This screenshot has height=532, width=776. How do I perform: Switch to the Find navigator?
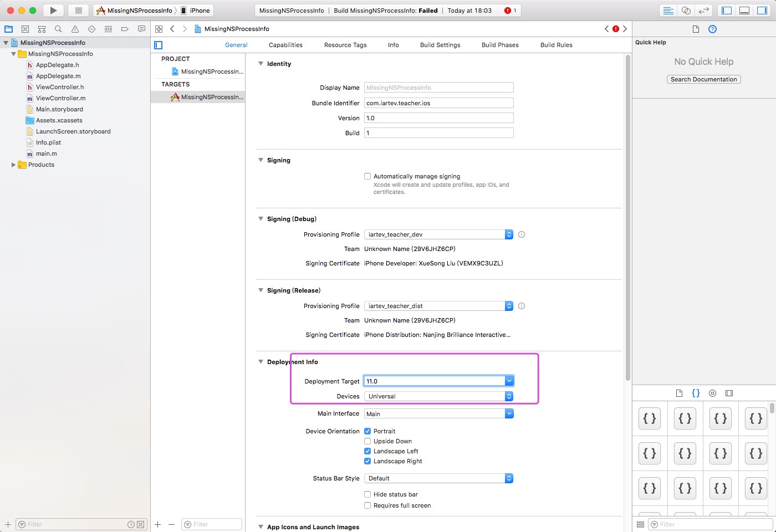coord(58,28)
